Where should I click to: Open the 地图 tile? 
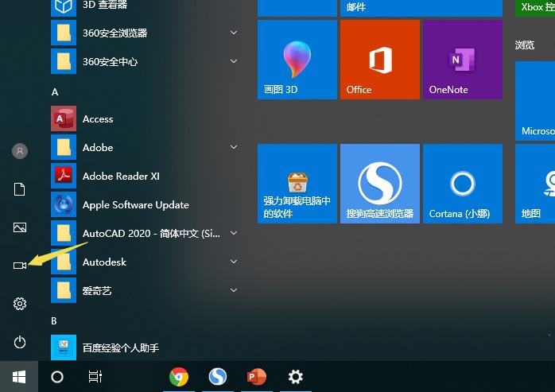tap(535, 184)
